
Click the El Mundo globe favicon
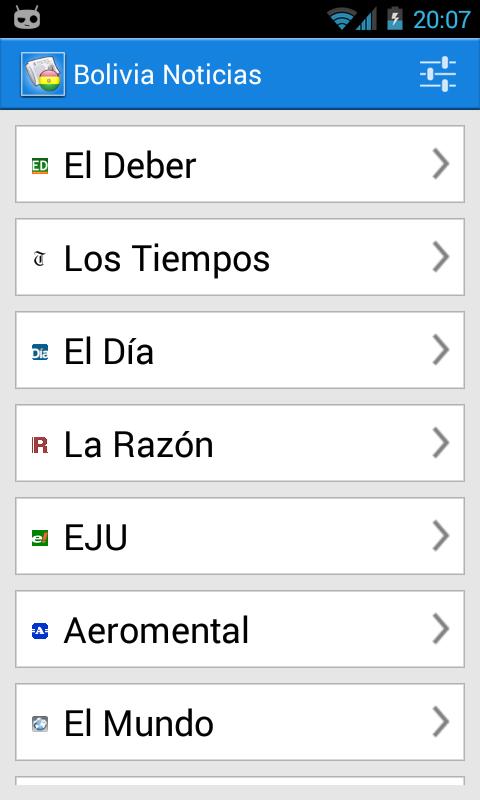pos(40,723)
